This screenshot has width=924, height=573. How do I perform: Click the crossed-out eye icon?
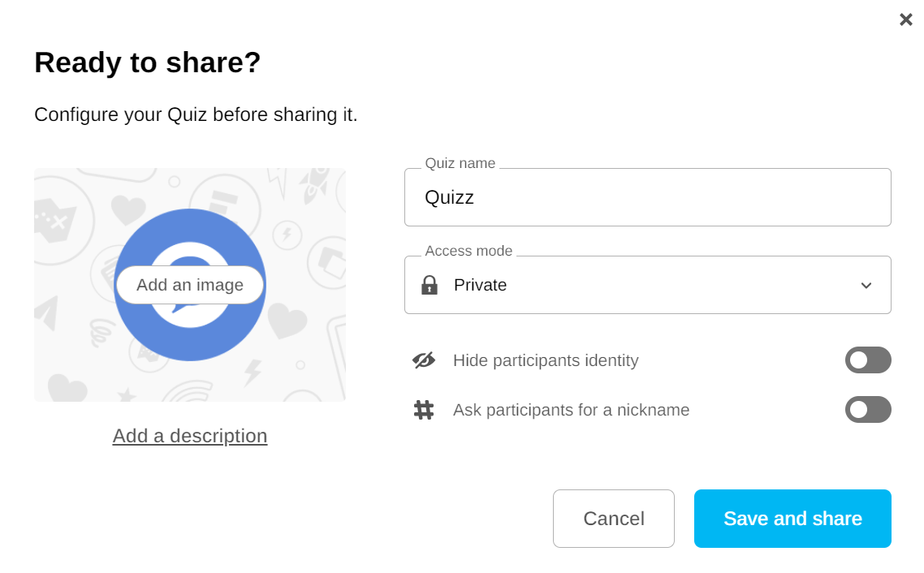click(424, 360)
